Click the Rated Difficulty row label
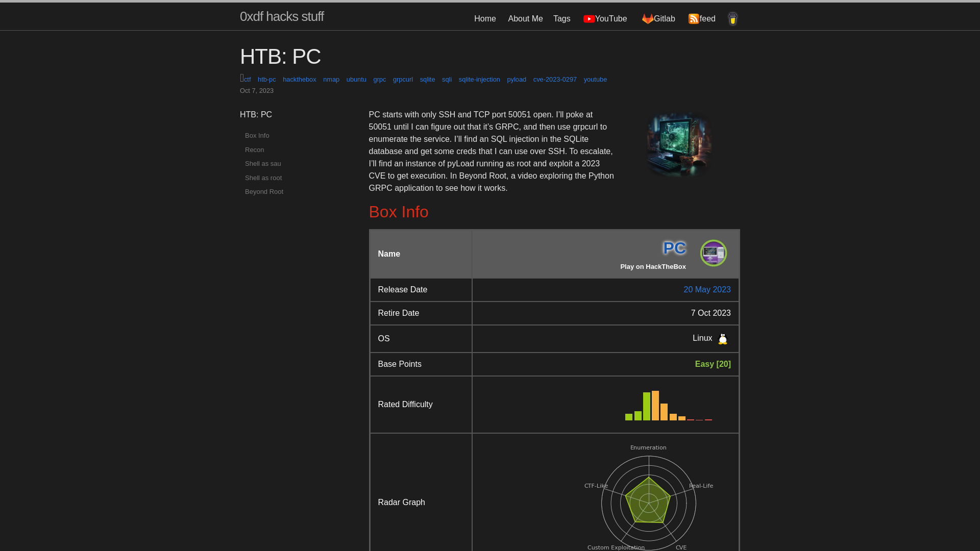This screenshot has width=980, height=551. (405, 405)
